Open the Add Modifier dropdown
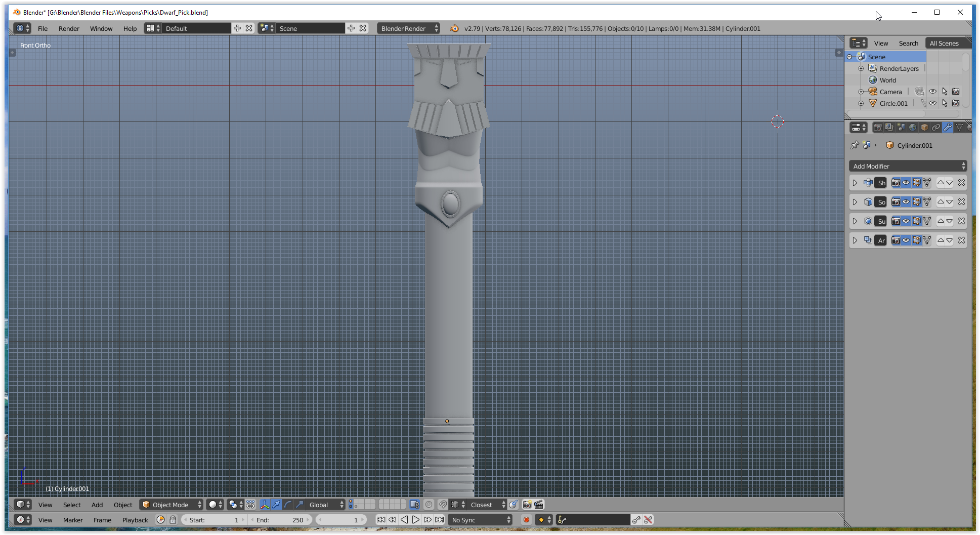Image resolution: width=980 pixels, height=535 pixels. [908, 166]
